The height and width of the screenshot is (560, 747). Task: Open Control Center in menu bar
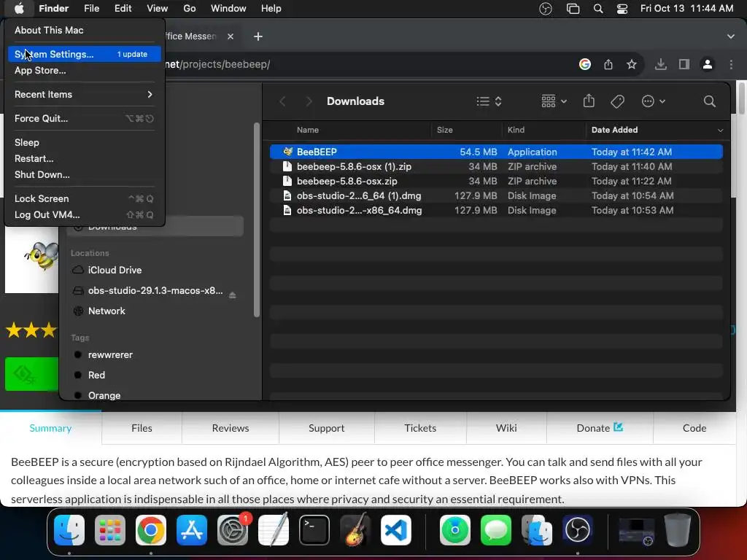622,9
